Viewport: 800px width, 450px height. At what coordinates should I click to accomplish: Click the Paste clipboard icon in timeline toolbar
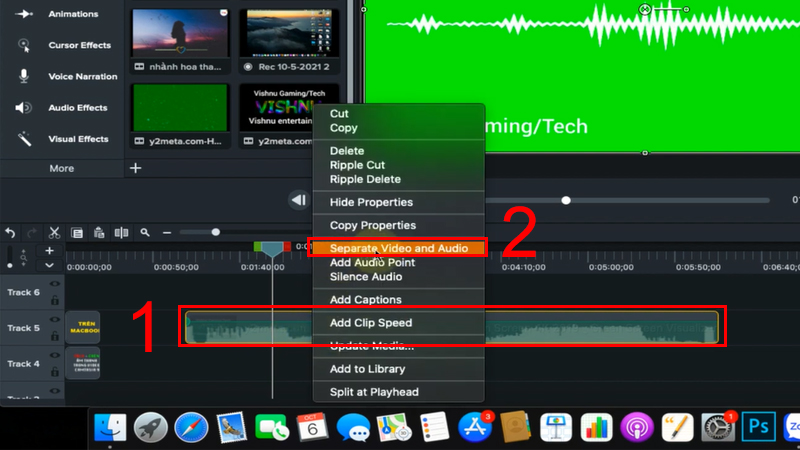99,233
